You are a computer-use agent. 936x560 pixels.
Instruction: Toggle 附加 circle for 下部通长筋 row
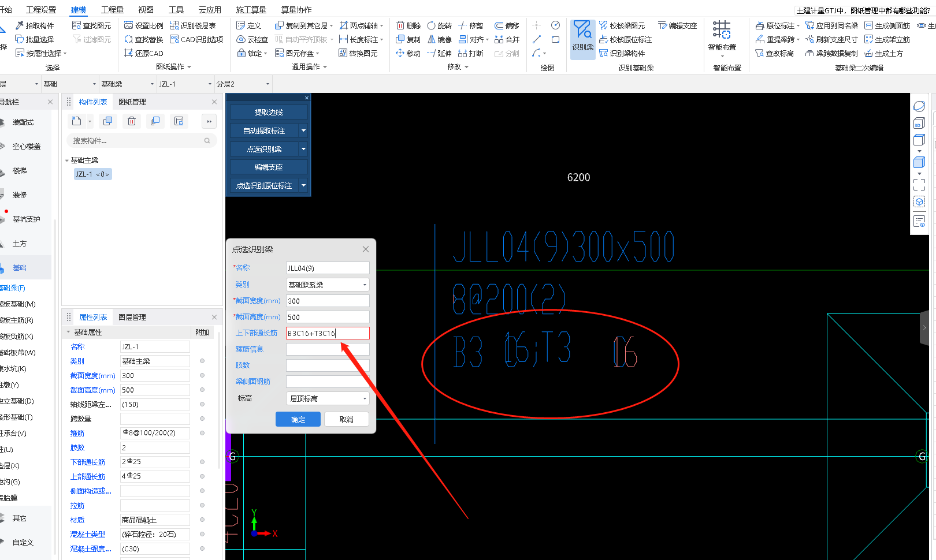point(202,462)
